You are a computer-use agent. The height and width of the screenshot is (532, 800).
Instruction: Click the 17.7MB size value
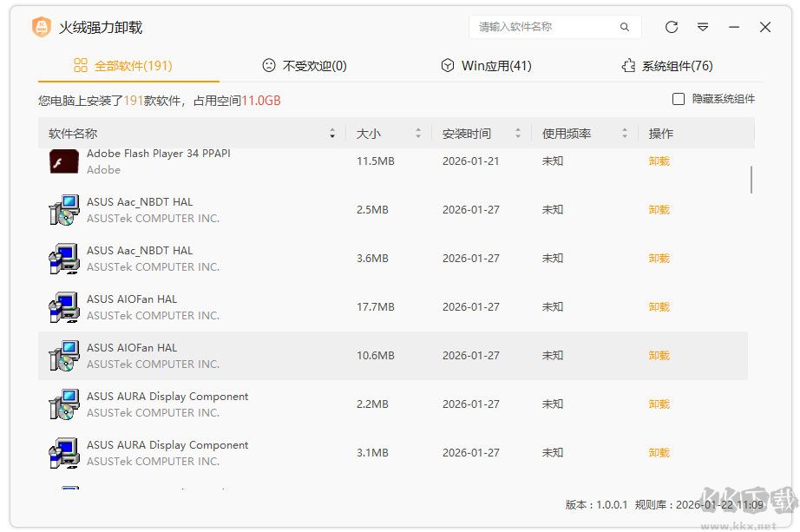coord(376,307)
